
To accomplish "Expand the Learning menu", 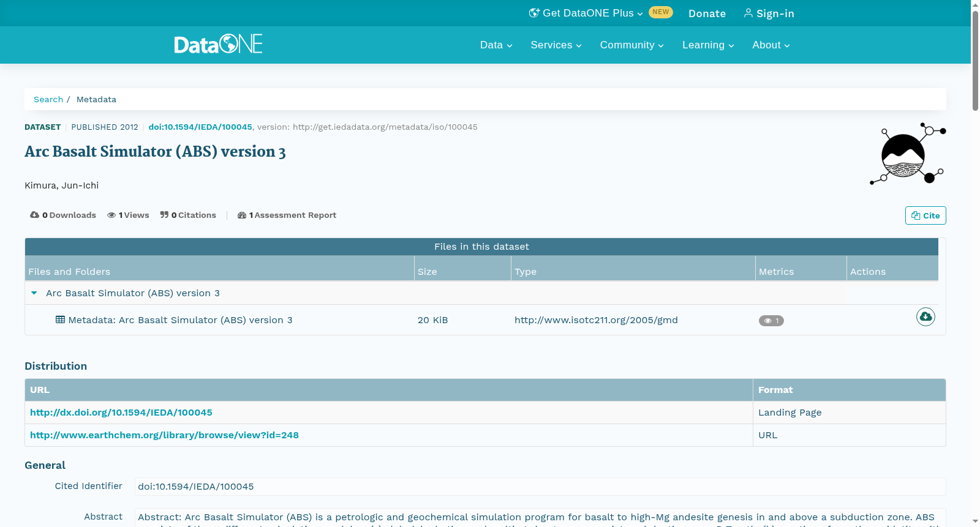I will coord(708,45).
